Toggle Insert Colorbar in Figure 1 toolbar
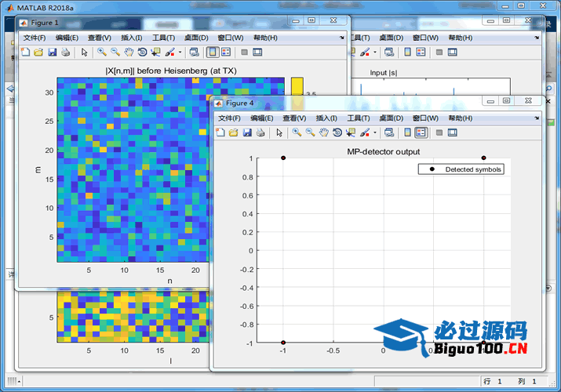 (213, 53)
